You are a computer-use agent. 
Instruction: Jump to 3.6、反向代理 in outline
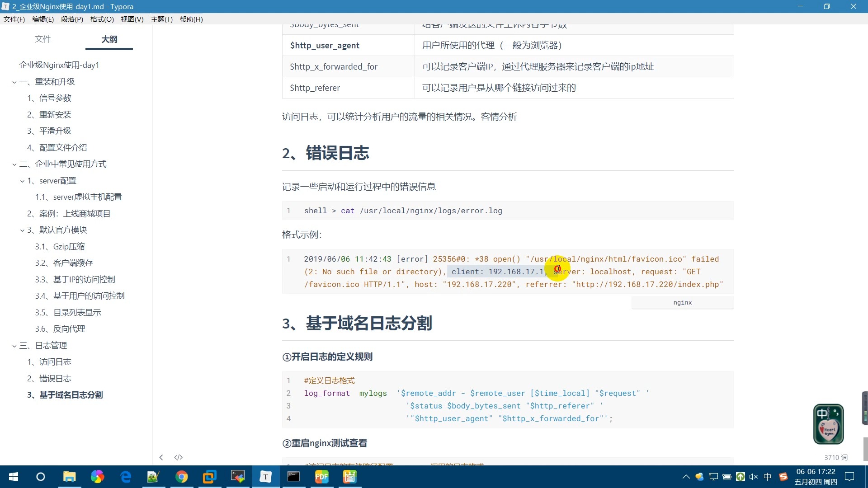(x=60, y=329)
